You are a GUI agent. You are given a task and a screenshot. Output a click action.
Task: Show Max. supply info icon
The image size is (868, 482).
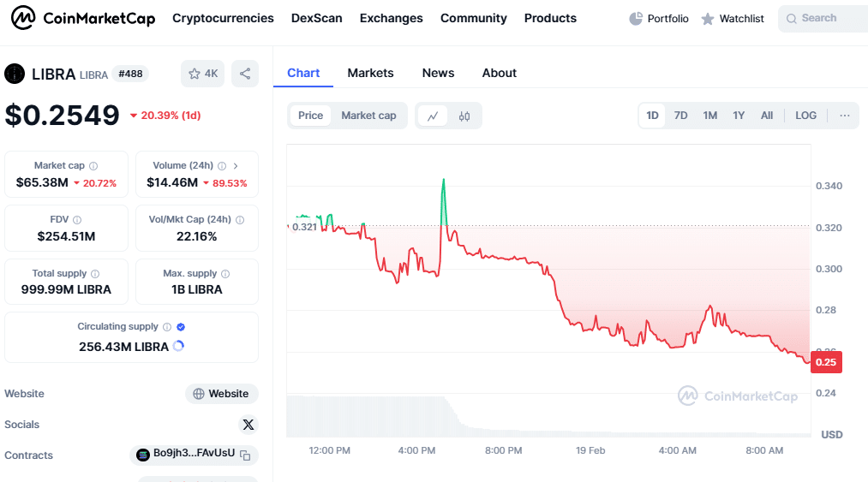pos(225,274)
